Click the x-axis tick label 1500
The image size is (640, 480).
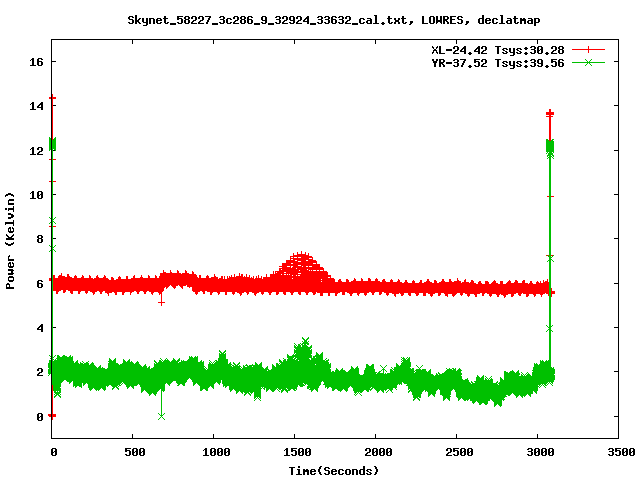pyautogui.click(x=297, y=452)
